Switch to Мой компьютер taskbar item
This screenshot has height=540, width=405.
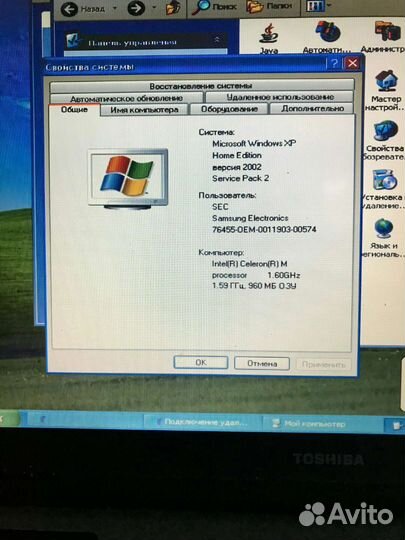coord(322,424)
